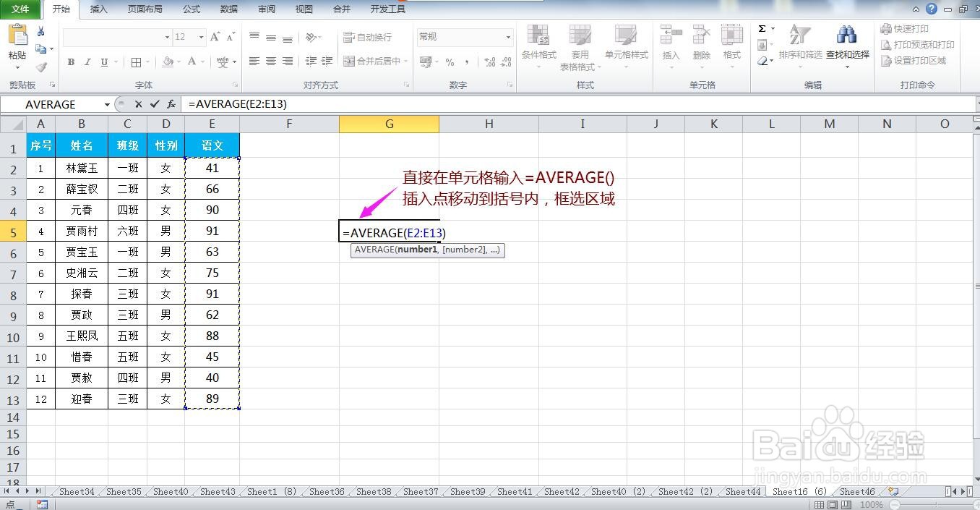Viewport: 980px width, 510px height.
Task: Switch to the 数据 ribbon tab
Action: click(229, 9)
